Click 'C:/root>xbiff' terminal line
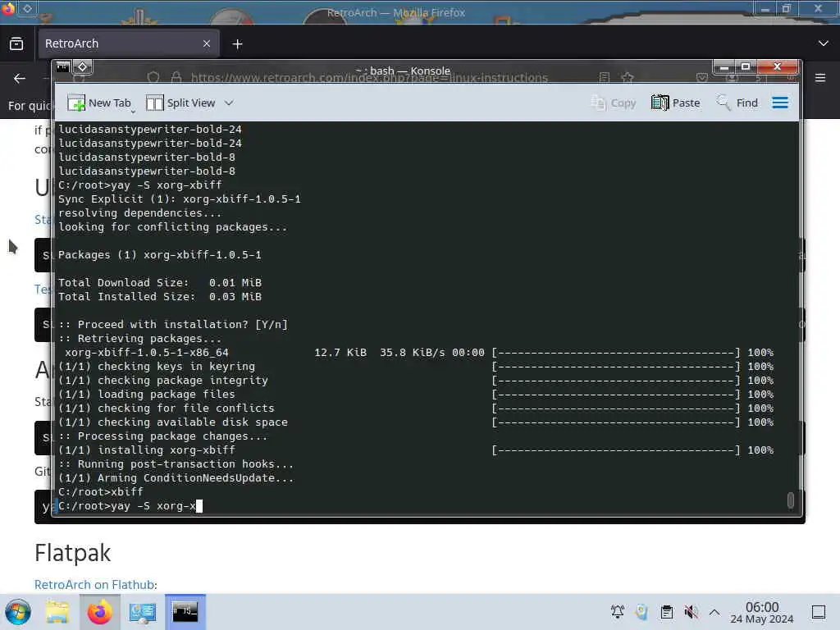This screenshot has width=840, height=630. coord(101,492)
